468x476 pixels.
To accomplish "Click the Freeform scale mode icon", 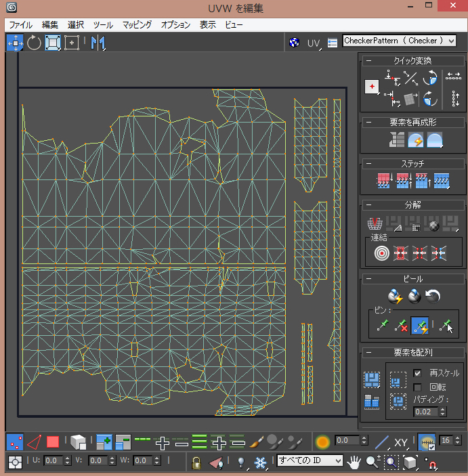I will (x=72, y=43).
